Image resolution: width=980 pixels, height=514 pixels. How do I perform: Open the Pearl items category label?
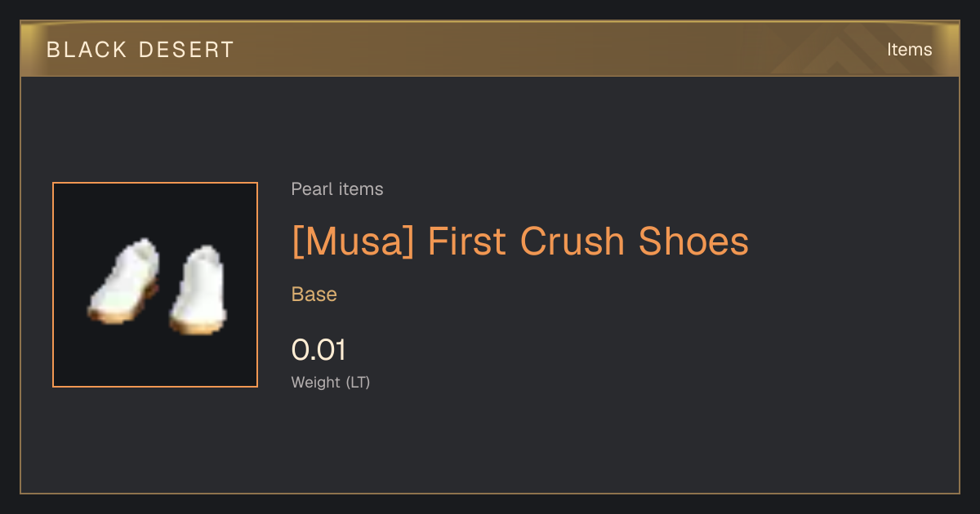coord(337,189)
